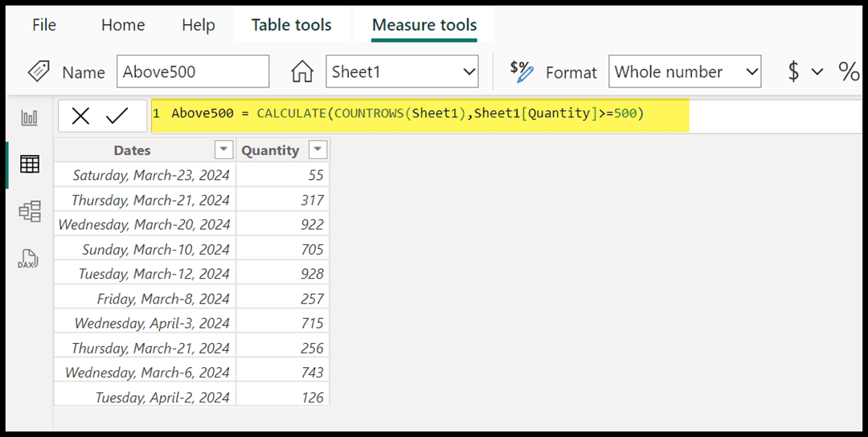
Task: Click the Above500 name input field
Action: coord(193,71)
